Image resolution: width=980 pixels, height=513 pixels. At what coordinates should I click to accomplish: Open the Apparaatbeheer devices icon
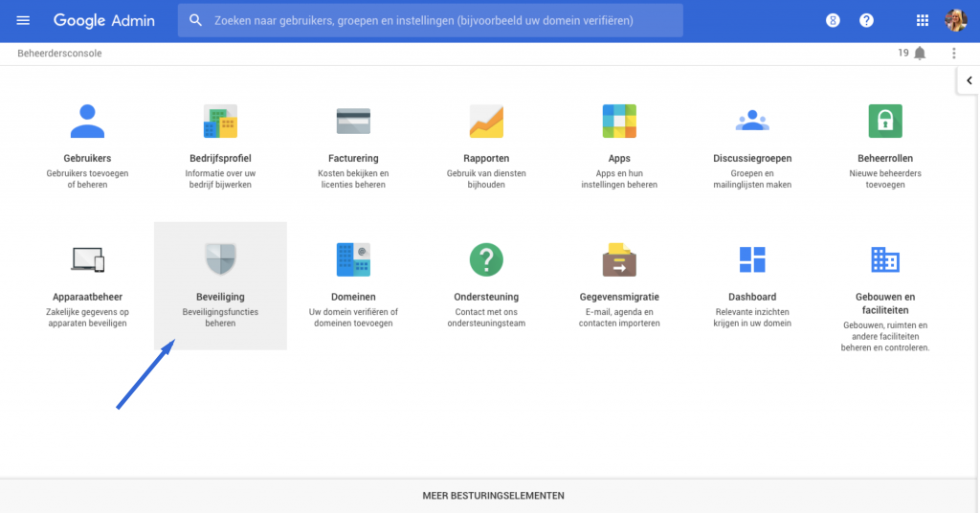87,260
